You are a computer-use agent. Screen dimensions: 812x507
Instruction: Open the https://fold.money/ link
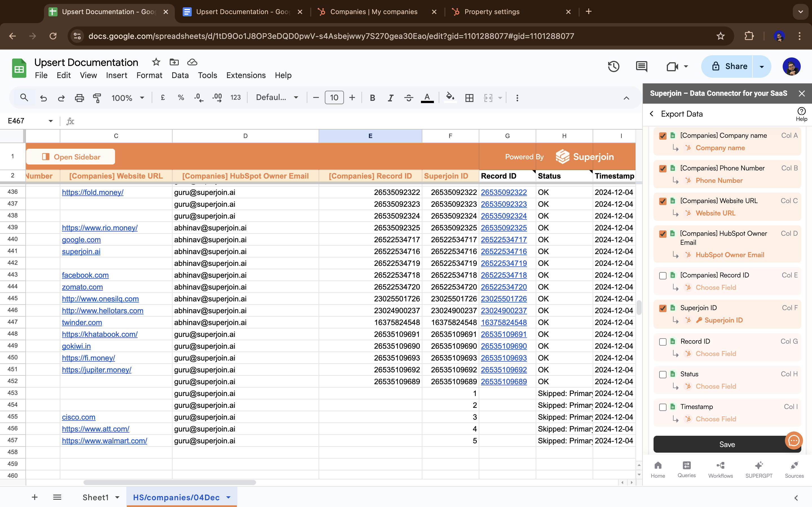(92, 192)
